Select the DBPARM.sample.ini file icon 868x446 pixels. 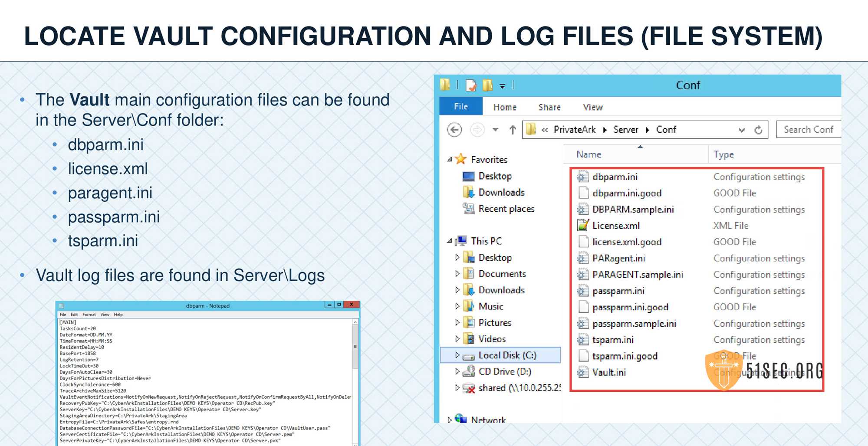tap(583, 209)
